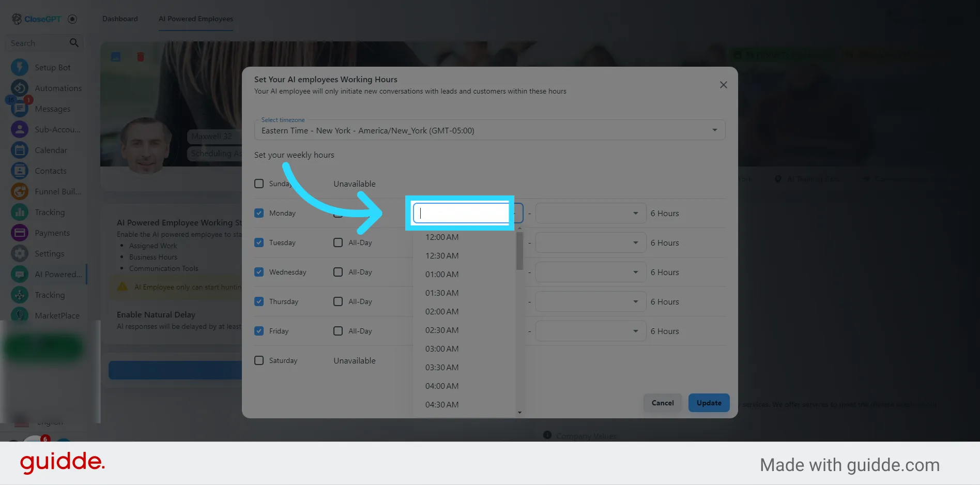Click the CloseGPT logo
Screen dimensions: 980x485
pyautogui.click(x=36, y=19)
